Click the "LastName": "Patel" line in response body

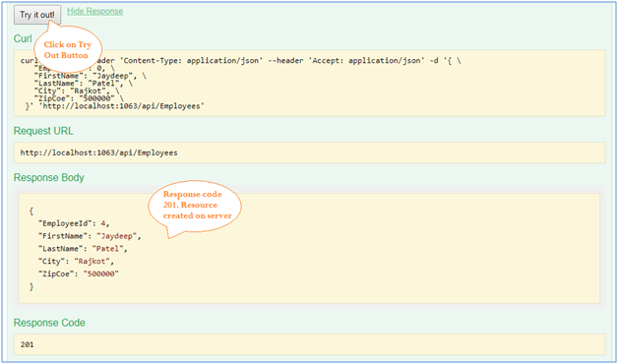pos(83,249)
